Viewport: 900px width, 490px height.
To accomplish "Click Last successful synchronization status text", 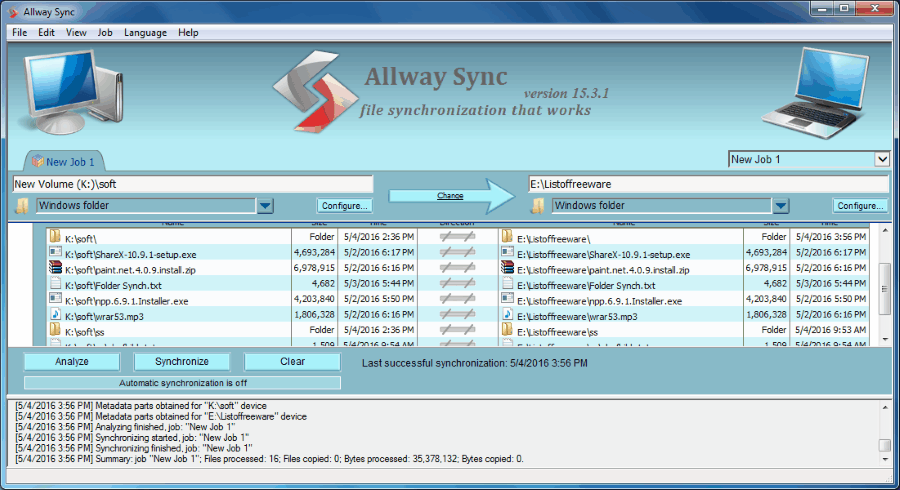I will pyautogui.click(x=475, y=363).
